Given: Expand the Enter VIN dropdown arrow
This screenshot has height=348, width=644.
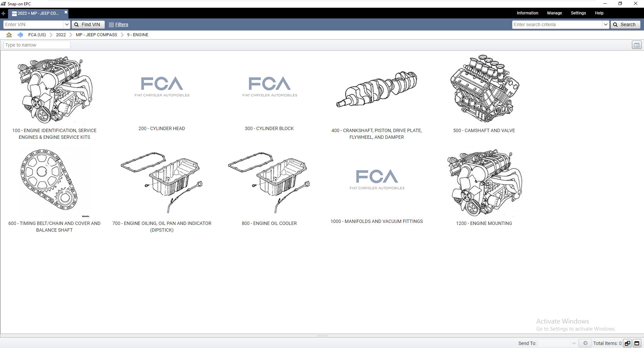Looking at the screenshot, I should [67, 24].
